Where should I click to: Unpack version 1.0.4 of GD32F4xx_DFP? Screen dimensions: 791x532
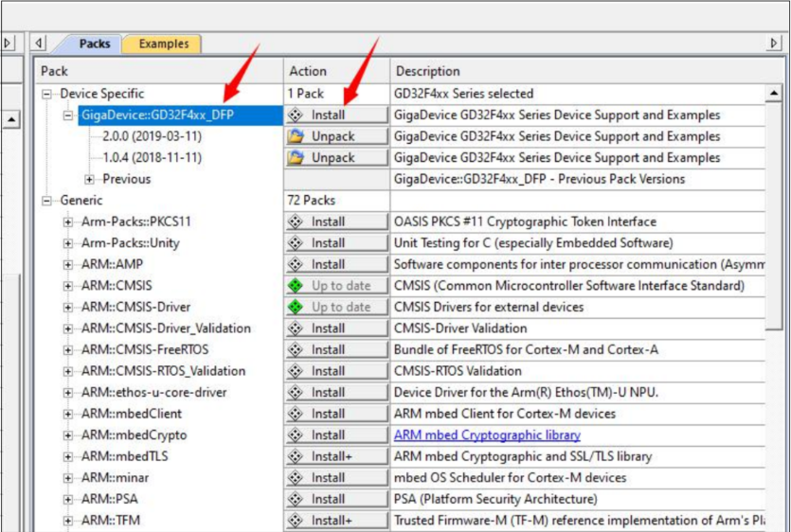click(x=337, y=158)
